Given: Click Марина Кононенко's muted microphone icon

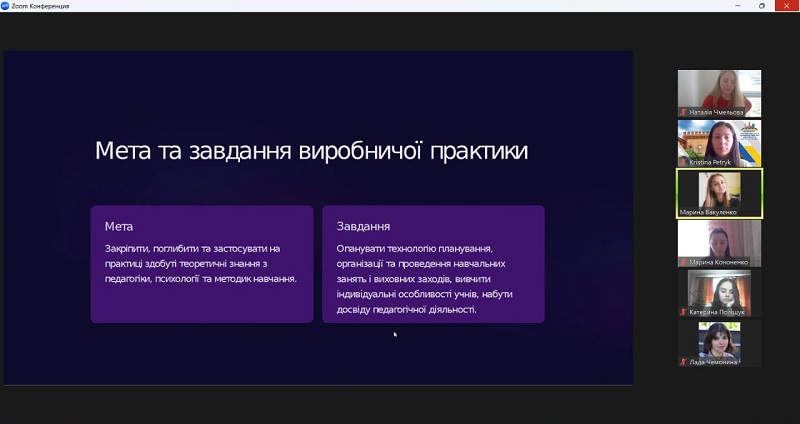Looking at the screenshot, I should pyautogui.click(x=684, y=262).
